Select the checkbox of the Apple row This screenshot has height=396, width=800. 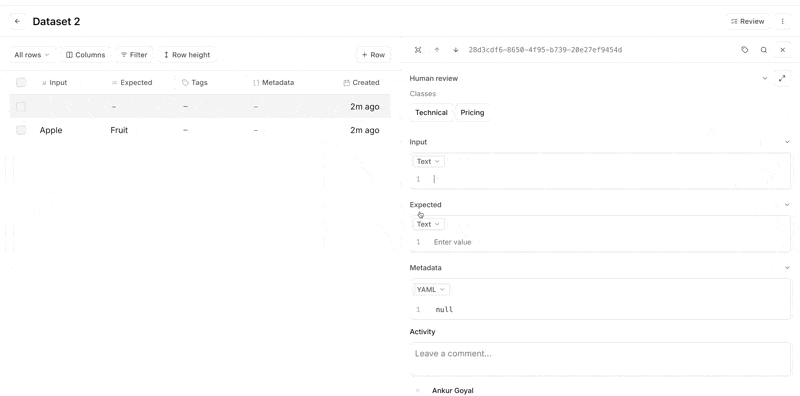(21, 130)
